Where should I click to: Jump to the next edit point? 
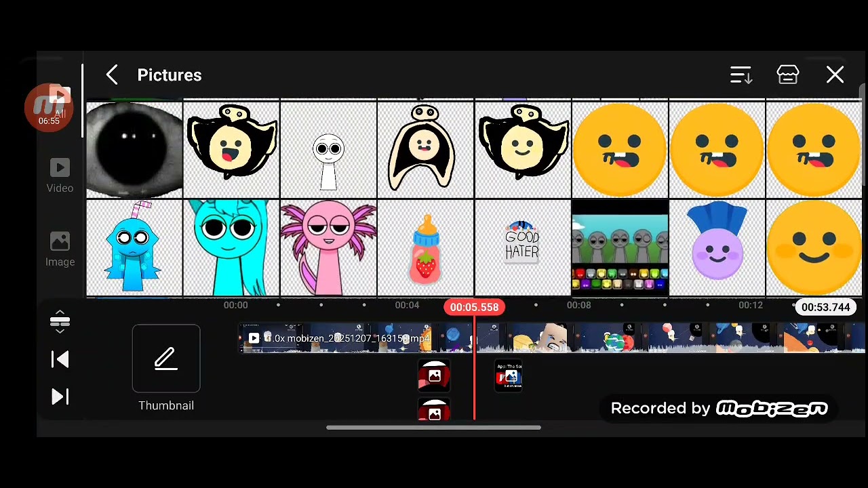[x=60, y=396]
